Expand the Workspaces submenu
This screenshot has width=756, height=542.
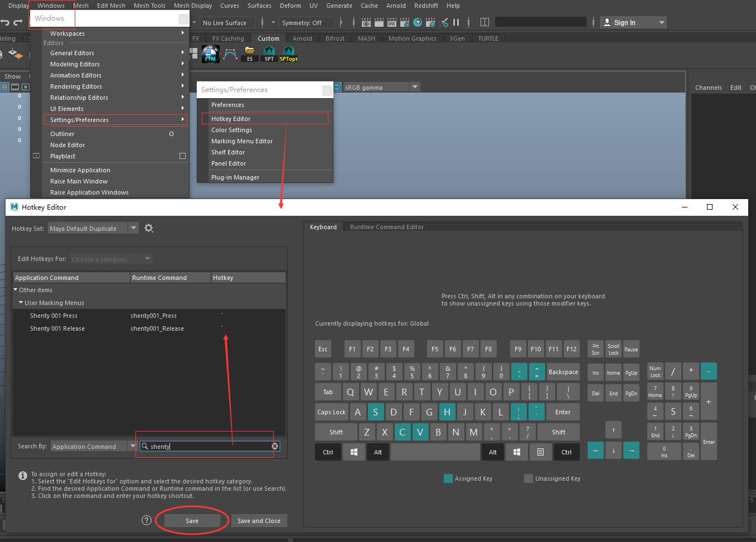tap(116, 33)
